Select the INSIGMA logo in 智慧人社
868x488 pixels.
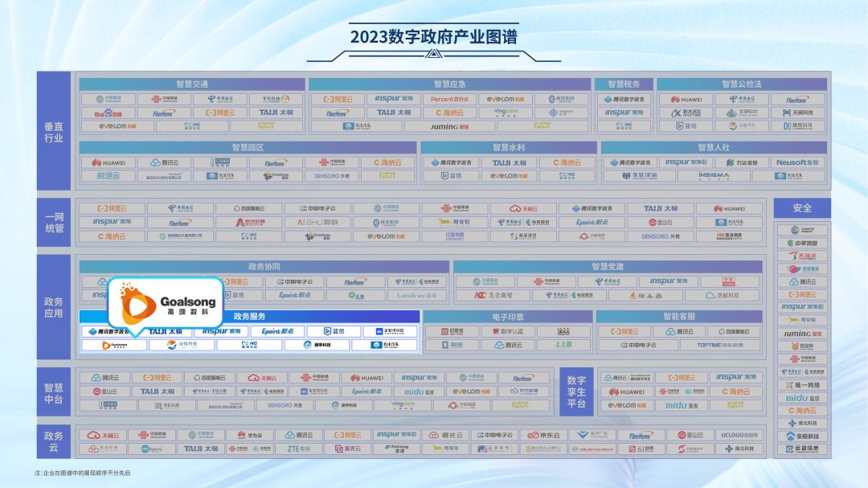(714, 176)
